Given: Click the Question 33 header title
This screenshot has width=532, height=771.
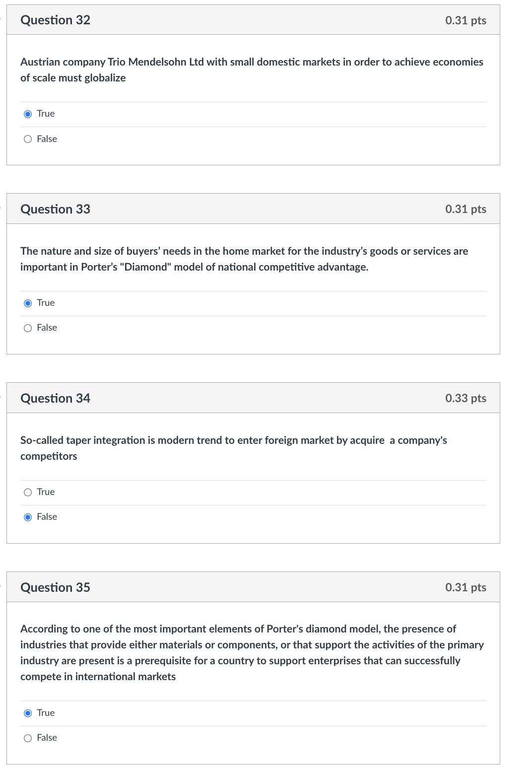Looking at the screenshot, I should (55, 209).
